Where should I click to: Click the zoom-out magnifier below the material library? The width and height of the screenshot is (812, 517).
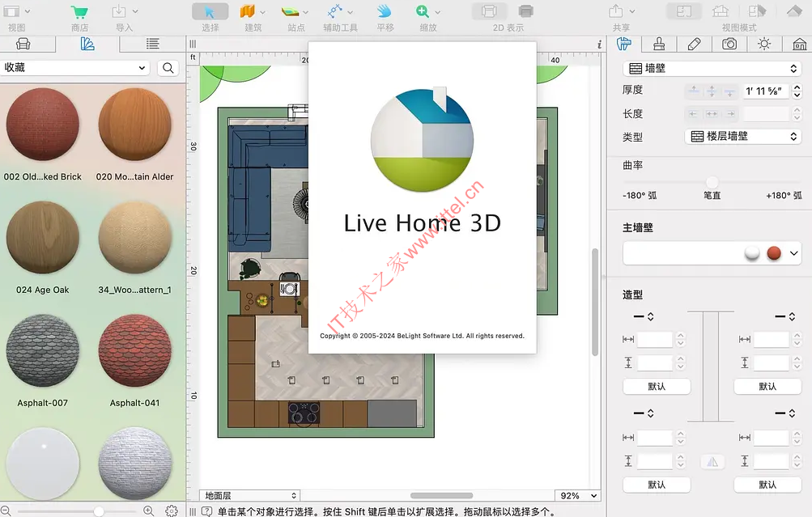pyautogui.click(x=6, y=511)
